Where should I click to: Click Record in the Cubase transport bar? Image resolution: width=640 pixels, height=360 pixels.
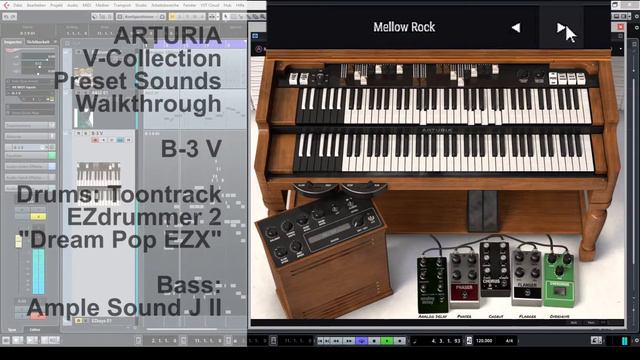pos(400,340)
